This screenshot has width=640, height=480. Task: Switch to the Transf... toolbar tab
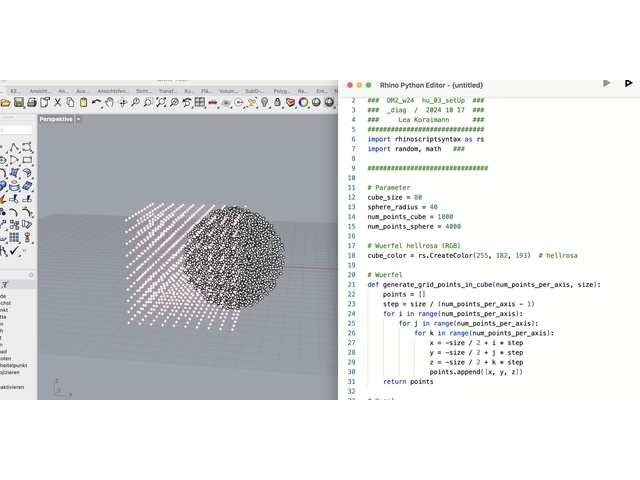tap(168, 91)
